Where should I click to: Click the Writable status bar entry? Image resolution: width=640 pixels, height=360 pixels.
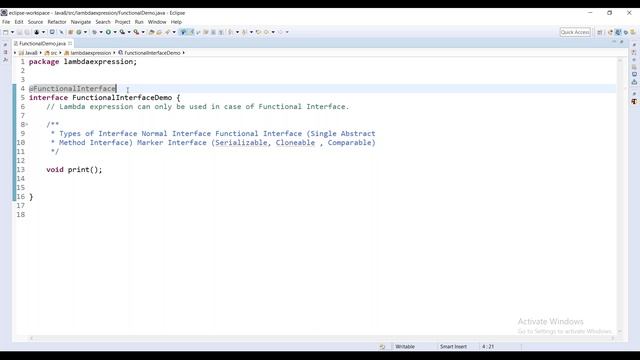405,347
